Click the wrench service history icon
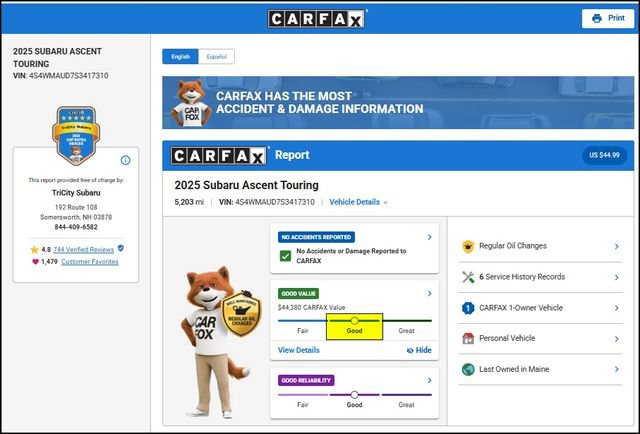640x434 pixels. point(468,277)
